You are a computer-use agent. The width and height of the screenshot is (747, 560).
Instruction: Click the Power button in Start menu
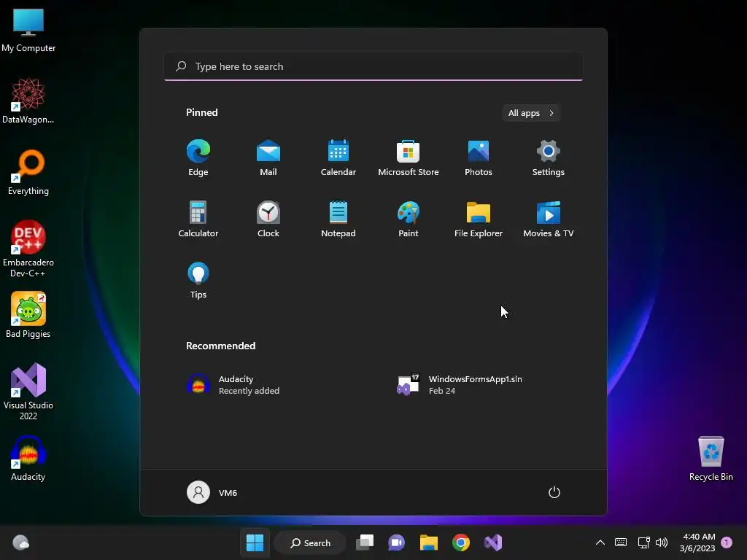click(554, 492)
